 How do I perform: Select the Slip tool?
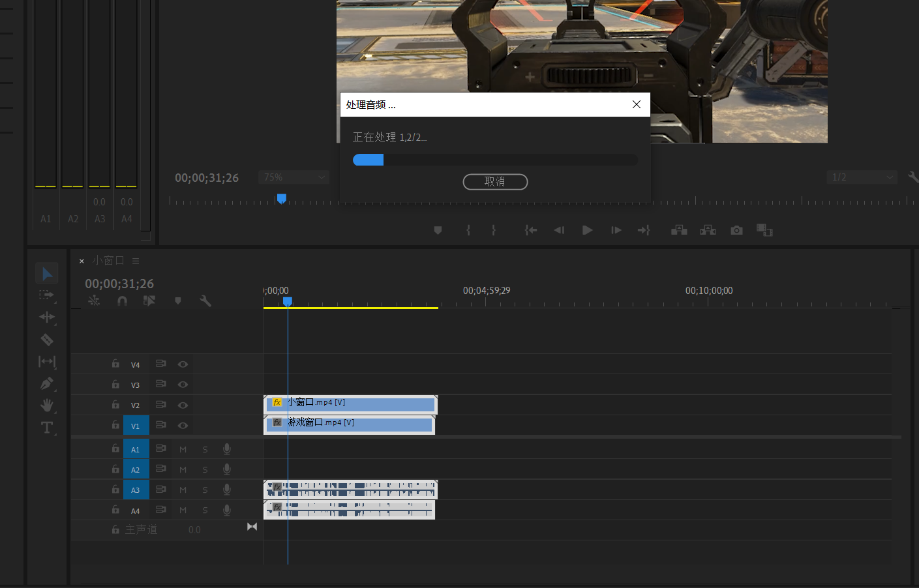coord(47,361)
